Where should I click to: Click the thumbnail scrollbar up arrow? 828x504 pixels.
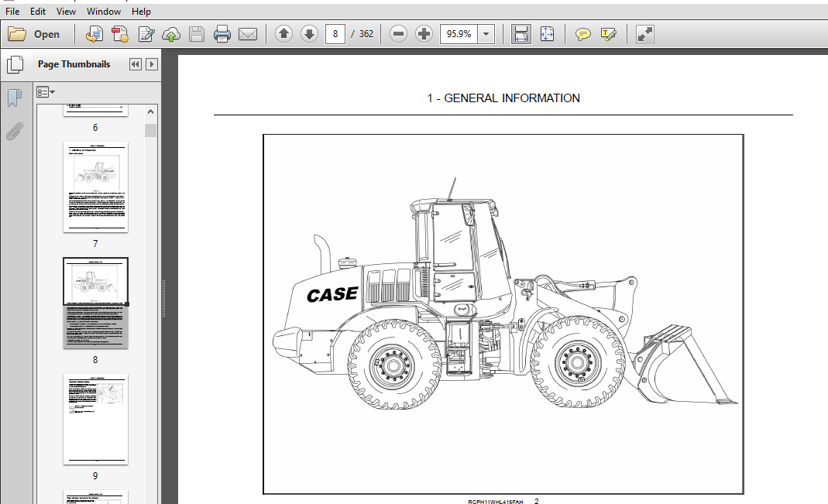click(x=150, y=112)
